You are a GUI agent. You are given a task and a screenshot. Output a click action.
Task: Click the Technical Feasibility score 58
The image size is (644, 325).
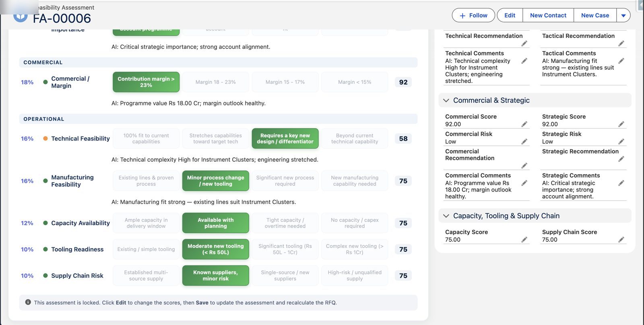403,139
